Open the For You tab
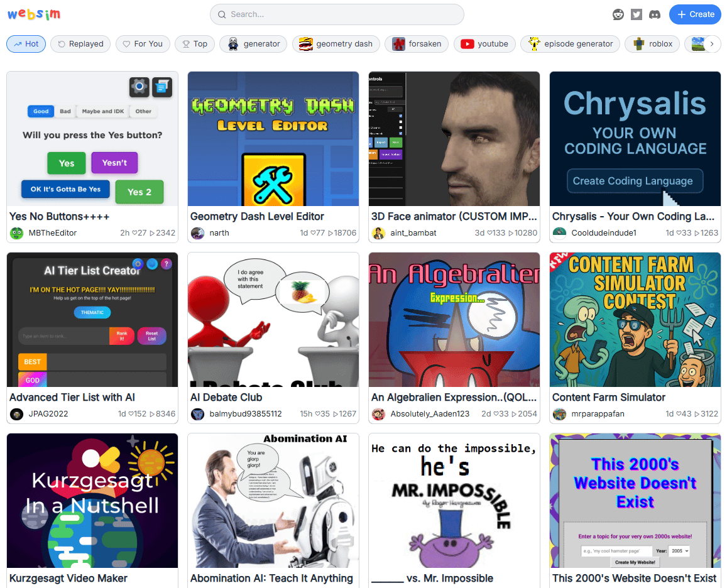 point(143,44)
